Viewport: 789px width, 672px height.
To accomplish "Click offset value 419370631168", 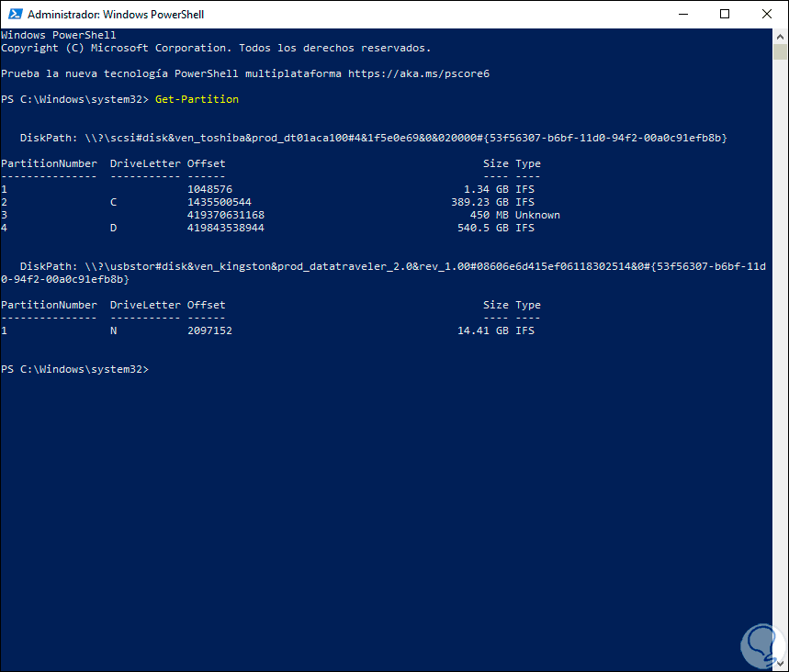I will (226, 215).
